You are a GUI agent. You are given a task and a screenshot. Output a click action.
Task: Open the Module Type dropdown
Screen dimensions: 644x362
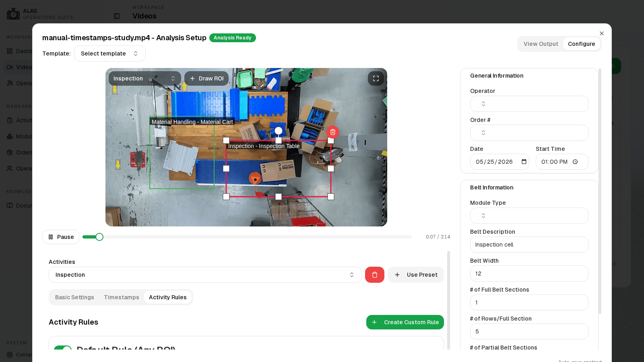coord(529,216)
